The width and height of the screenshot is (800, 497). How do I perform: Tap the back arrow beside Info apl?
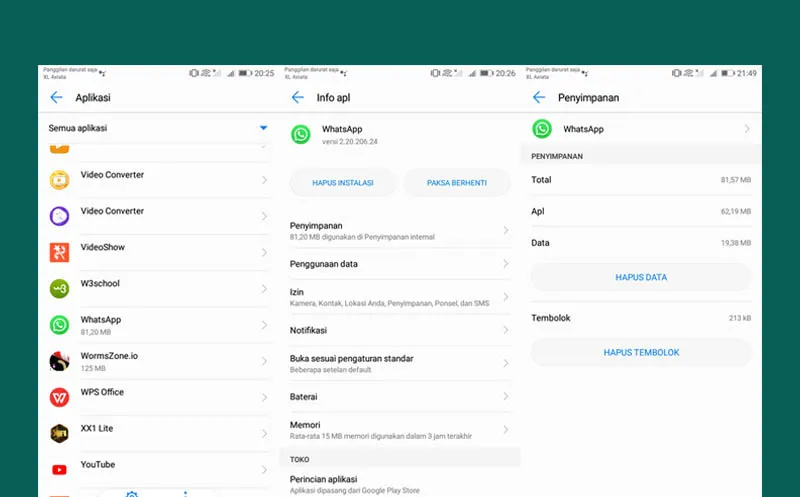pos(297,98)
